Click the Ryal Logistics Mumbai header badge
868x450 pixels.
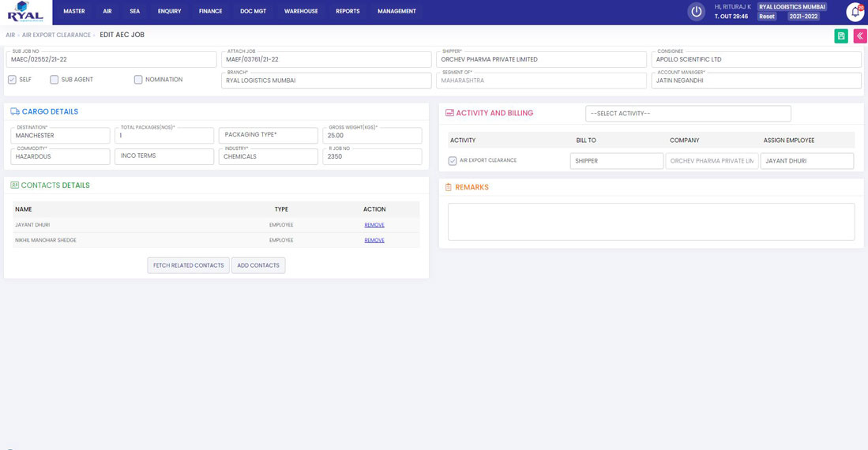click(792, 6)
